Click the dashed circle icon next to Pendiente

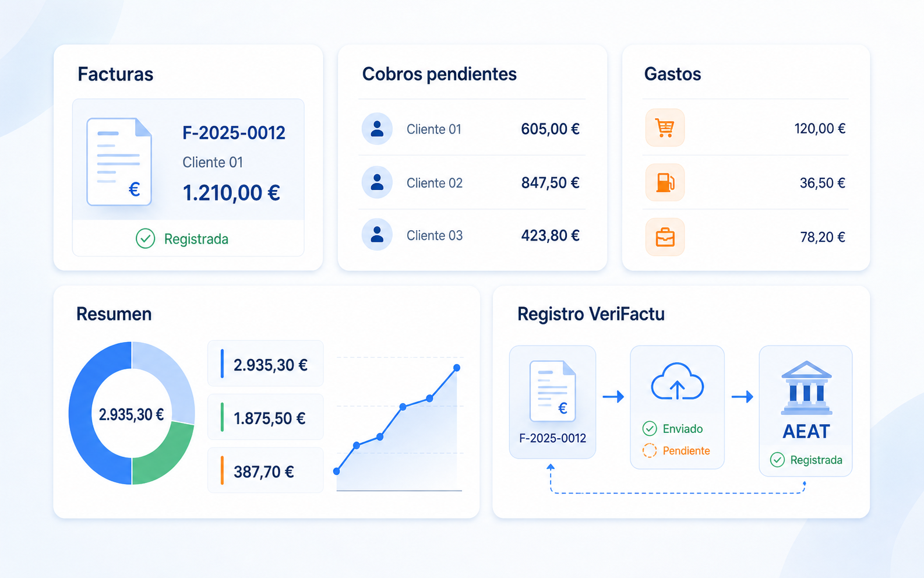click(650, 450)
